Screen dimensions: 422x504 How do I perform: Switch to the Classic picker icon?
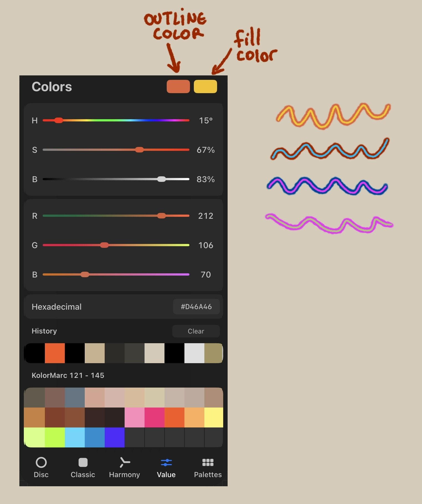pyautogui.click(x=83, y=462)
